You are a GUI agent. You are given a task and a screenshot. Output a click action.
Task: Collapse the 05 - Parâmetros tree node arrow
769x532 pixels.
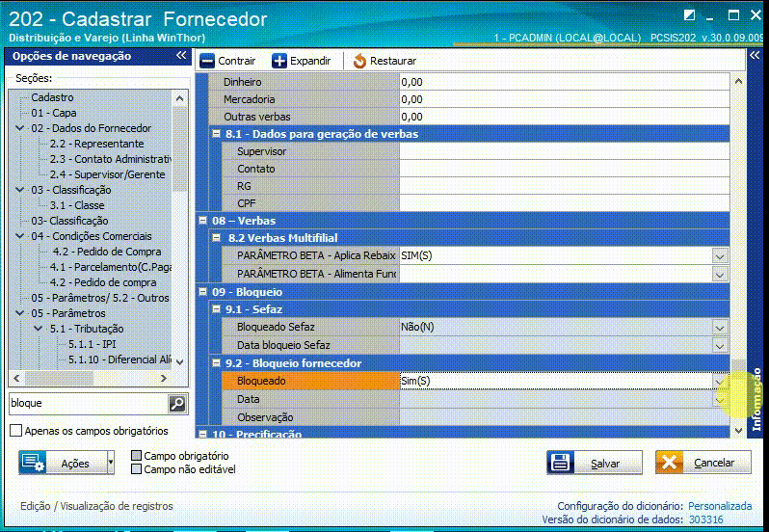click(x=20, y=313)
